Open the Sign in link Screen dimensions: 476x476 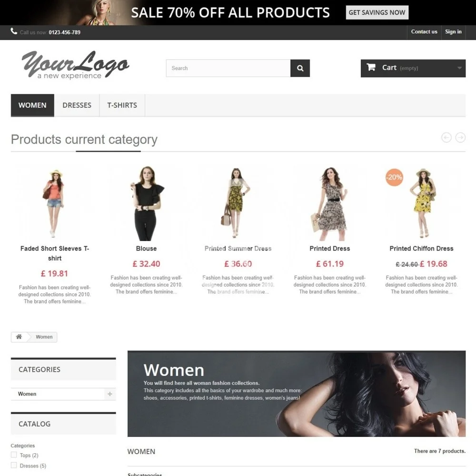[453, 32]
